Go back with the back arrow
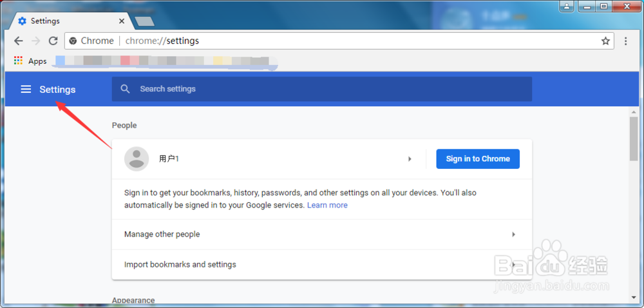The width and height of the screenshot is (644, 308). click(19, 41)
